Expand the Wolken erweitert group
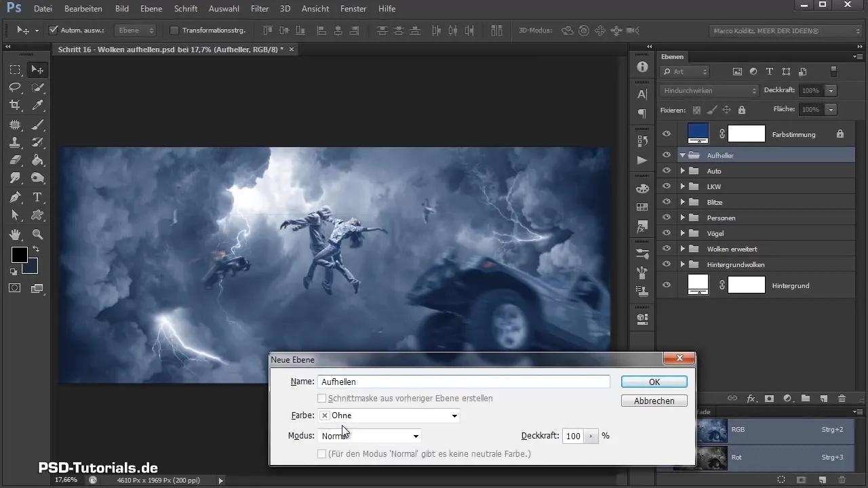Viewport: 868px width, 488px height. click(682, 249)
